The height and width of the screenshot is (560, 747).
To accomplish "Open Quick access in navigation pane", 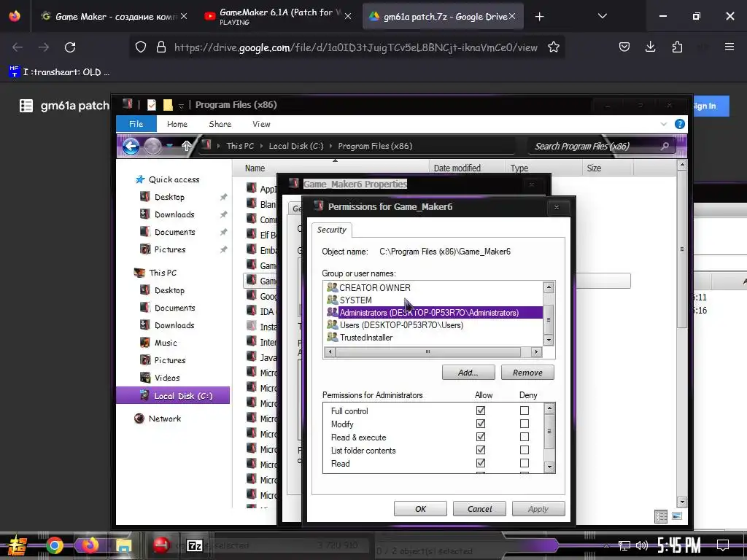I will (174, 179).
